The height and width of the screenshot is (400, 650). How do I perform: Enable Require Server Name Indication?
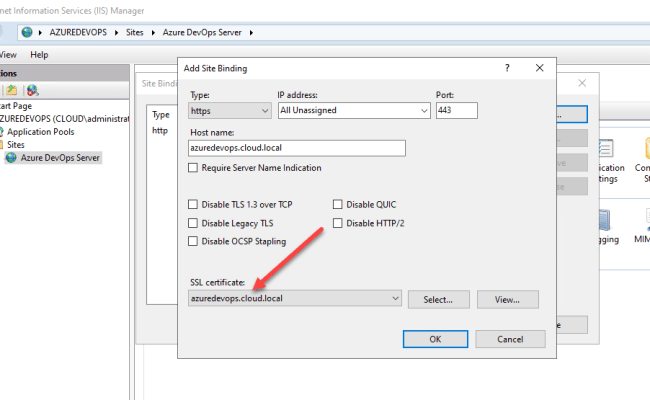coord(193,168)
